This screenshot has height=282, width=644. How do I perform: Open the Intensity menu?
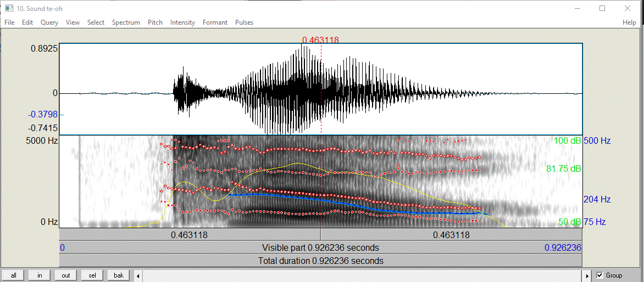pyautogui.click(x=182, y=22)
